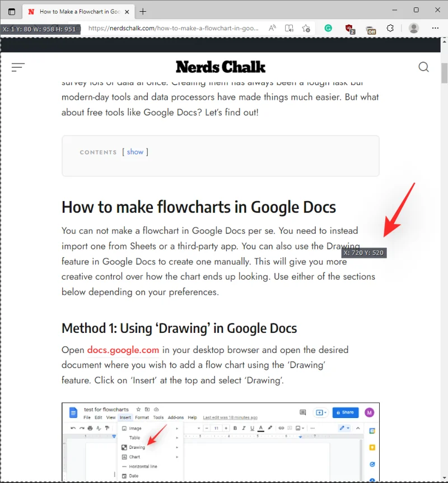Image resolution: width=448 pixels, height=483 pixels.
Task: Click the Read aloud icon in address bar
Action: (x=272, y=28)
